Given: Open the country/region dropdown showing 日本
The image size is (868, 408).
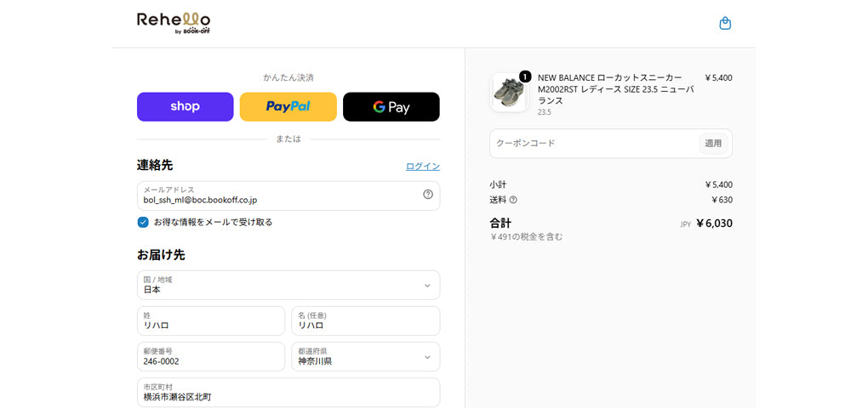Looking at the screenshot, I should pyautogui.click(x=288, y=285).
